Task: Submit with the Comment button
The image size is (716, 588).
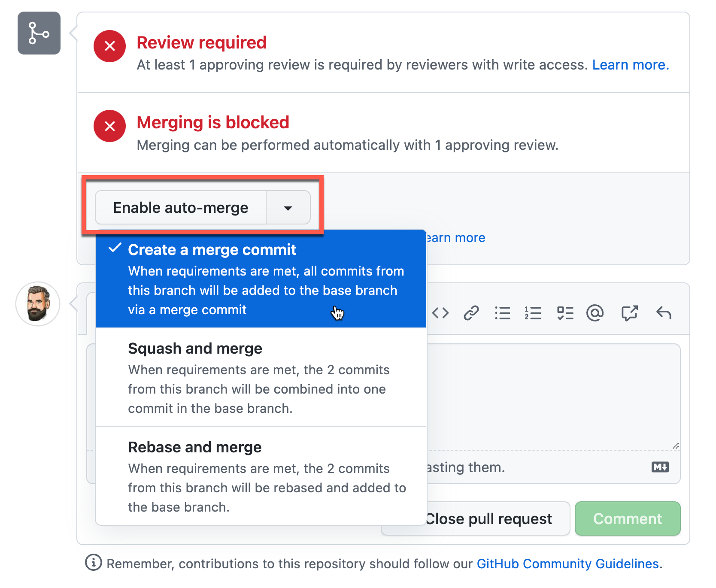Action: 628,518
